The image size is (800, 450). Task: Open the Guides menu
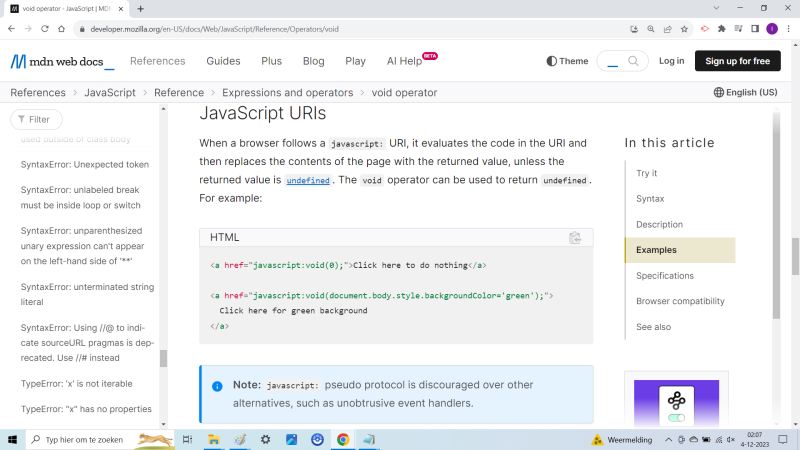click(x=223, y=61)
